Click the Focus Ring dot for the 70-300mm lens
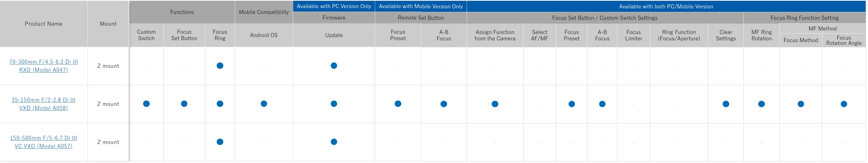 pos(220,66)
